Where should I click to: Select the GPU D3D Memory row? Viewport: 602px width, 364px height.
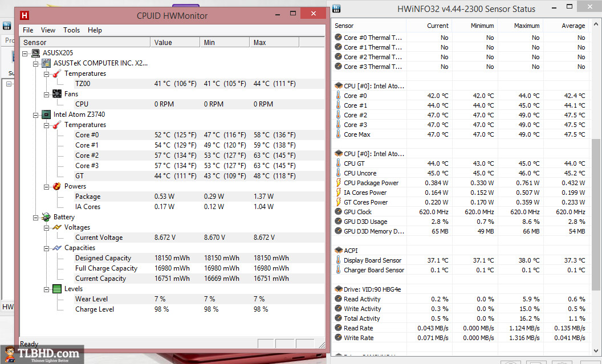click(x=461, y=231)
